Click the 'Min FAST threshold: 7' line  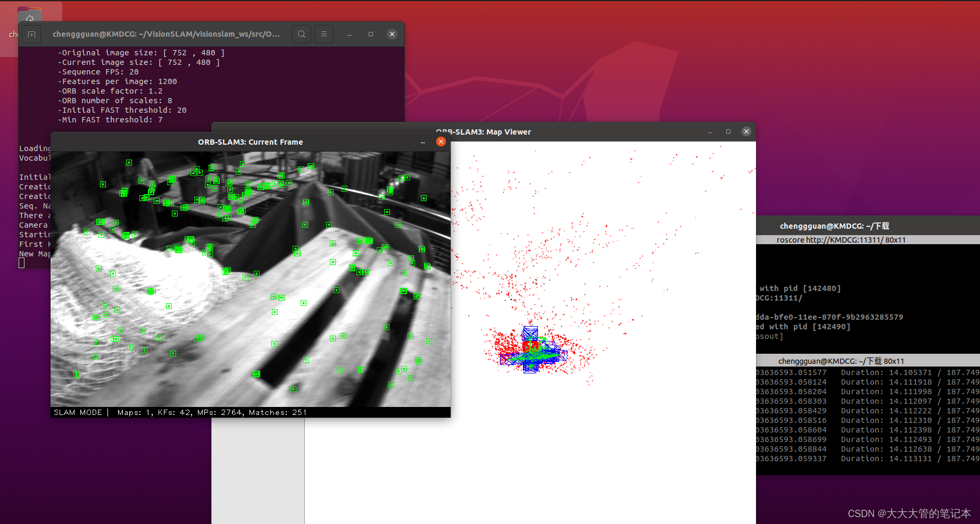(111, 120)
